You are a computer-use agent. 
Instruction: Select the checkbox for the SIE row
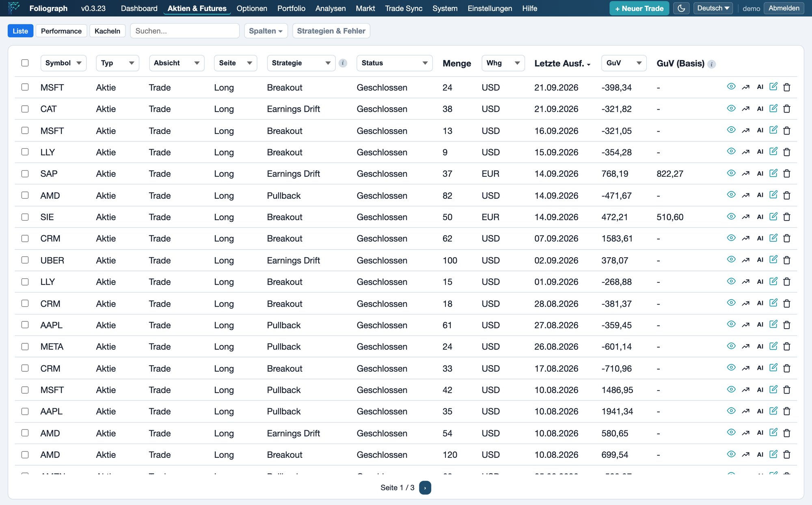25,217
